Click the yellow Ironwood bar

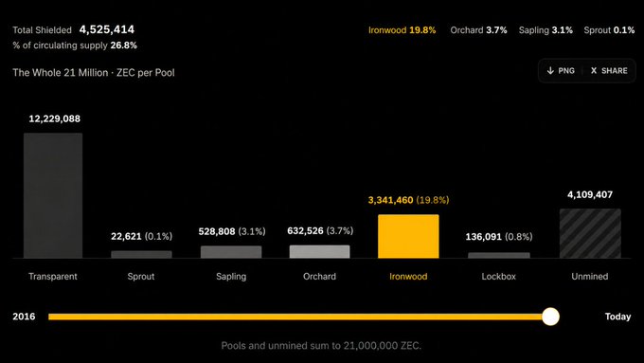click(408, 236)
